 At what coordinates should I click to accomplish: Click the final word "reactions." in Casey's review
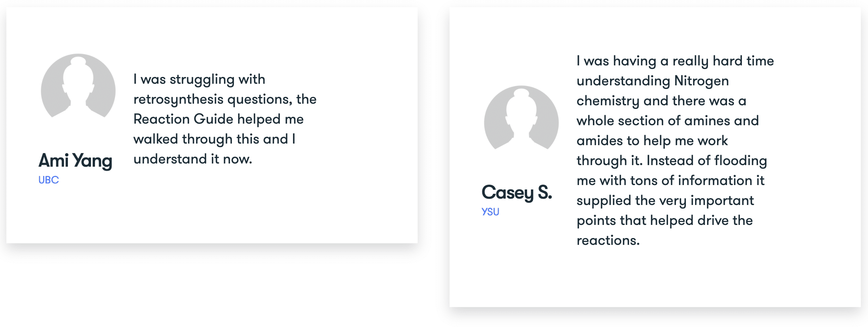[608, 240]
